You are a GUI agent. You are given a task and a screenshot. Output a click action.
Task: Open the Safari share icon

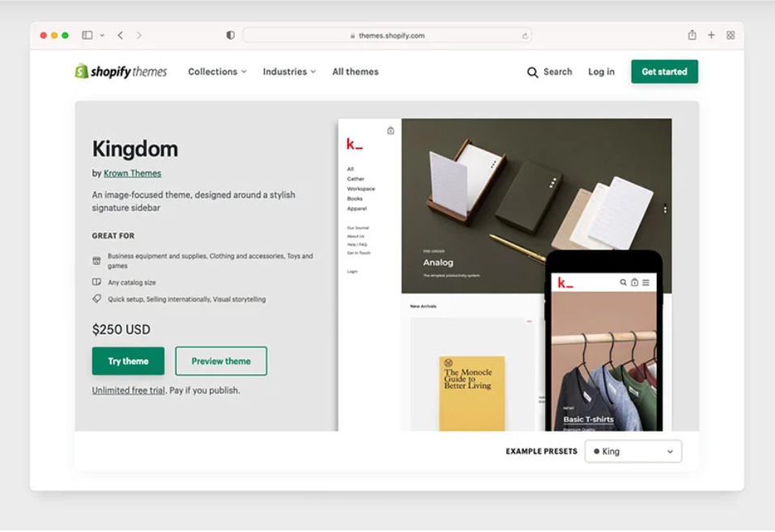[692, 35]
